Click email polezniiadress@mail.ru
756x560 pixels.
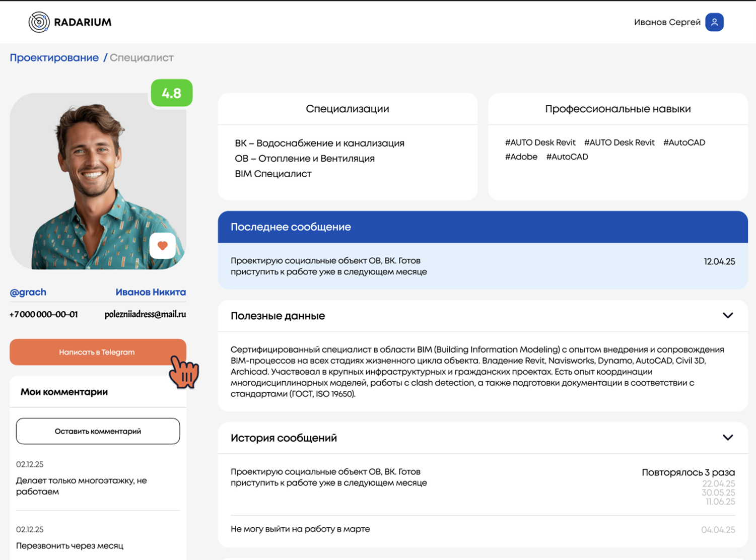[145, 314]
